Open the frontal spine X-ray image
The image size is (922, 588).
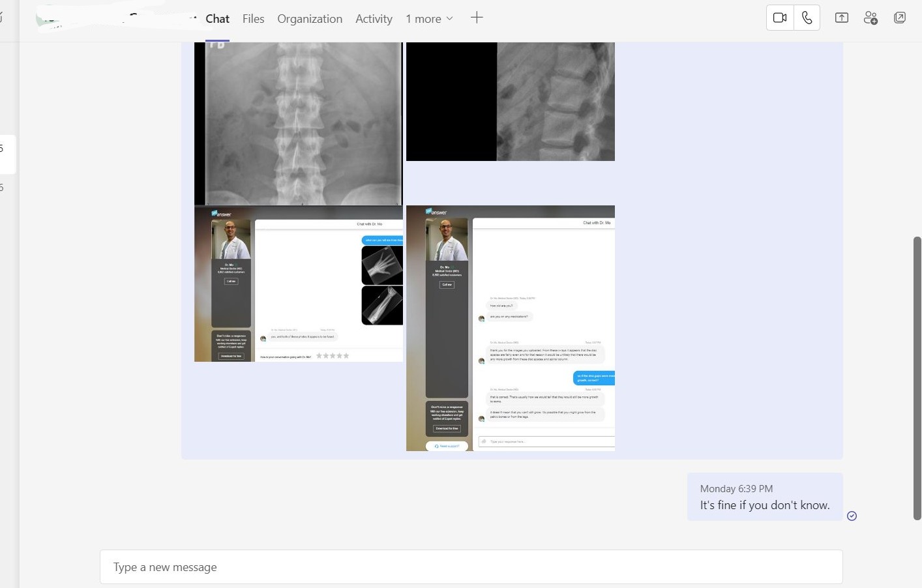(299, 124)
